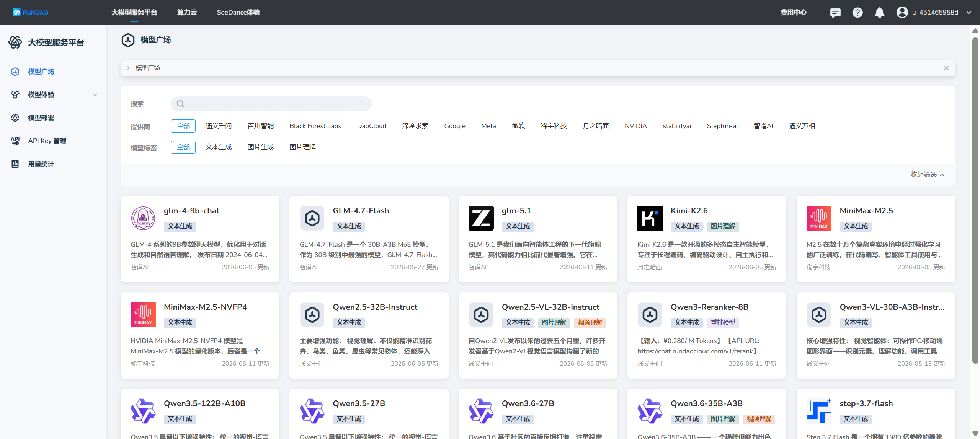
Task: Click the RUNDAO logo
Action: 31,13
